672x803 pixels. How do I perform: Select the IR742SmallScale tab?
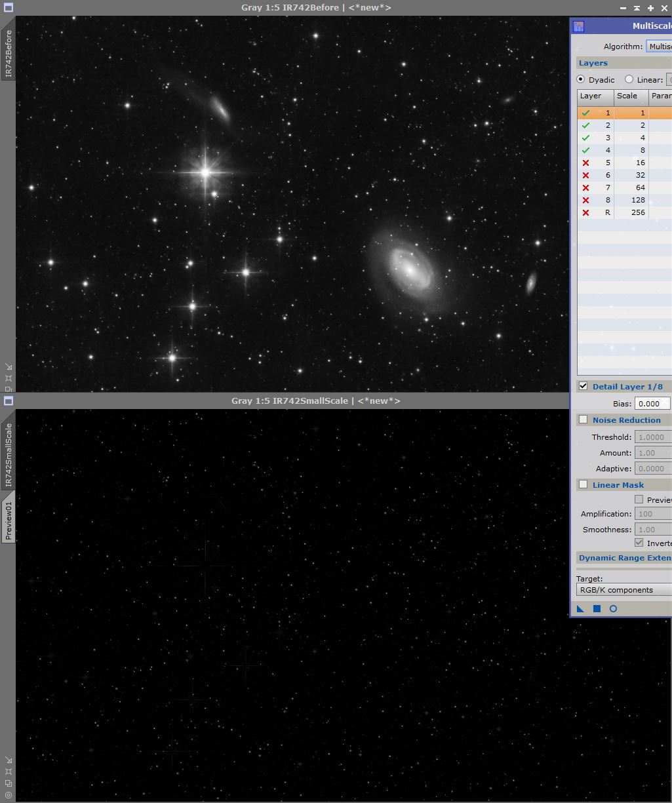(x=9, y=455)
